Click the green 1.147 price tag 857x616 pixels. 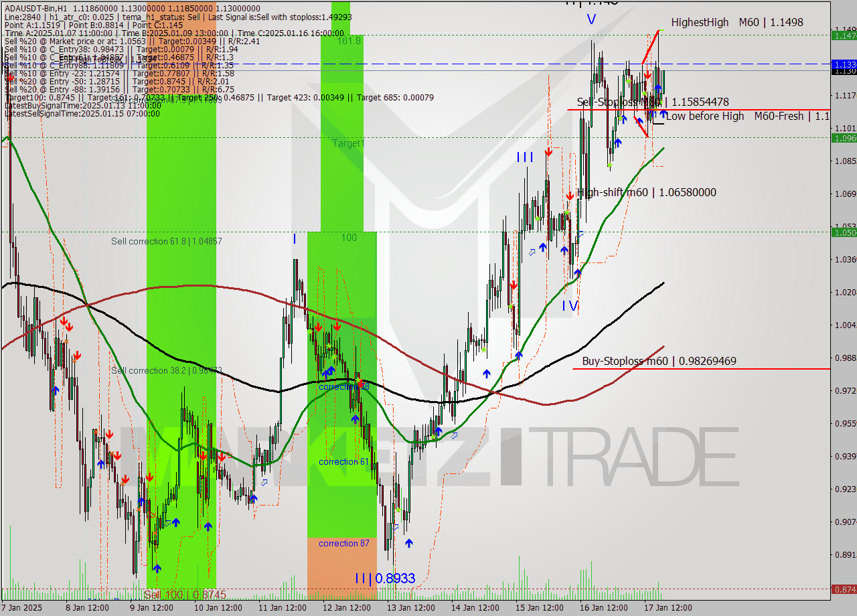click(x=844, y=35)
